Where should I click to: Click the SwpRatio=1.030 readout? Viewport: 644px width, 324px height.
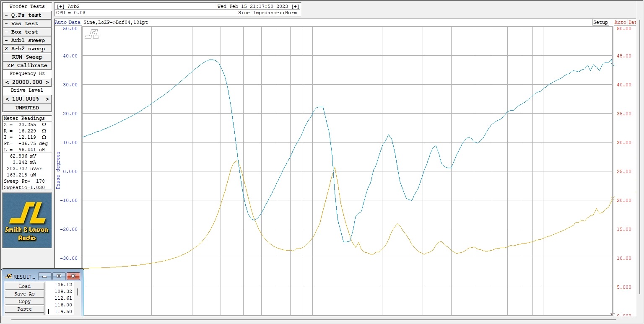tap(24, 187)
